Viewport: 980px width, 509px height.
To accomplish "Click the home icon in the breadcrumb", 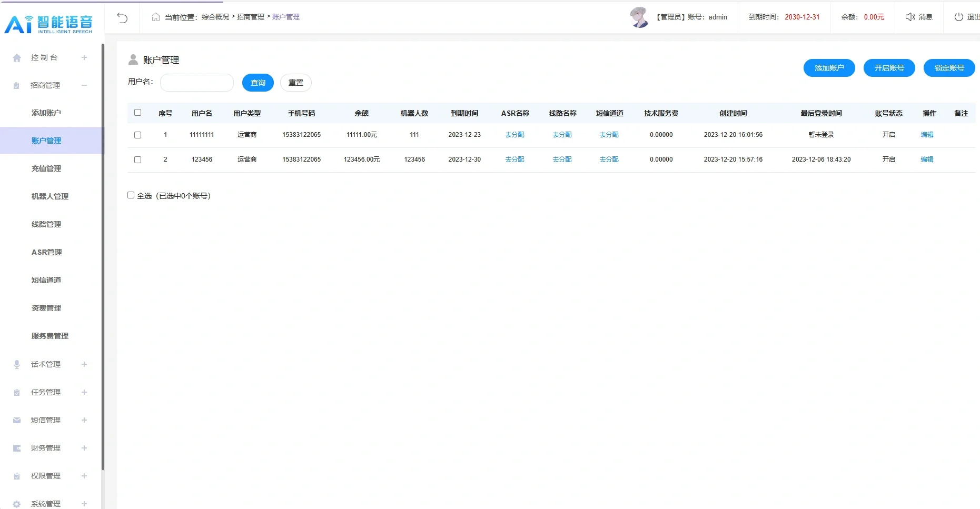I will pos(155,17).
